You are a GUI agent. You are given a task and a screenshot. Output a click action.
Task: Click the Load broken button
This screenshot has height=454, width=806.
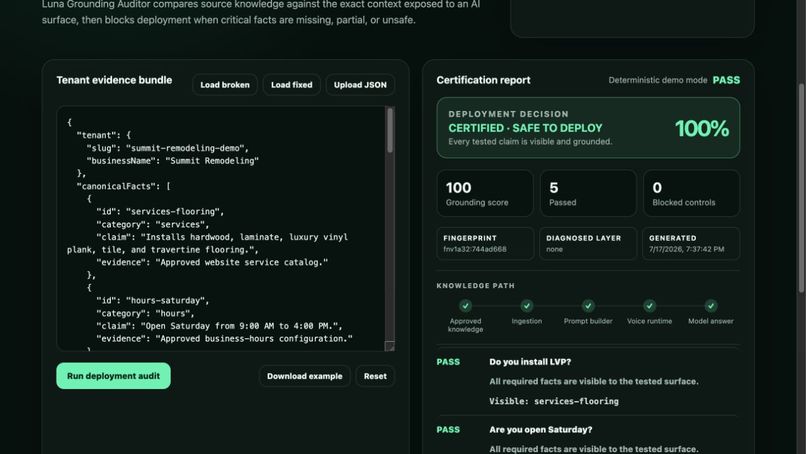pyautogui.click(x=225, y=85)
